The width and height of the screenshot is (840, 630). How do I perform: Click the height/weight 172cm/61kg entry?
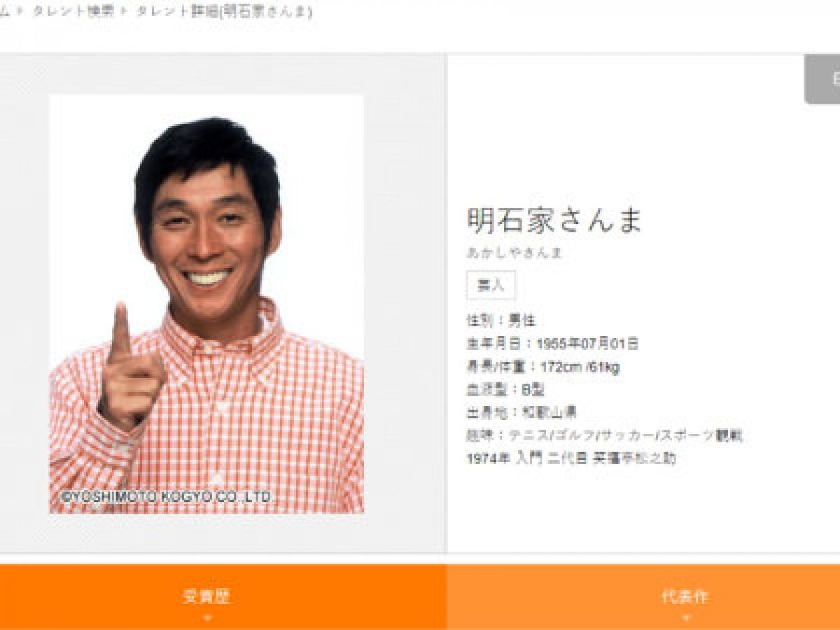coord(542,367)
